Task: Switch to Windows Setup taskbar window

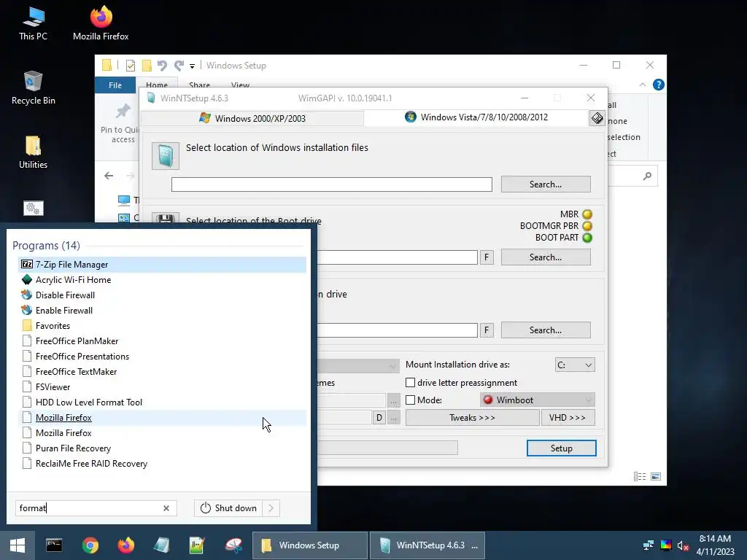Action: coord(310,545)
